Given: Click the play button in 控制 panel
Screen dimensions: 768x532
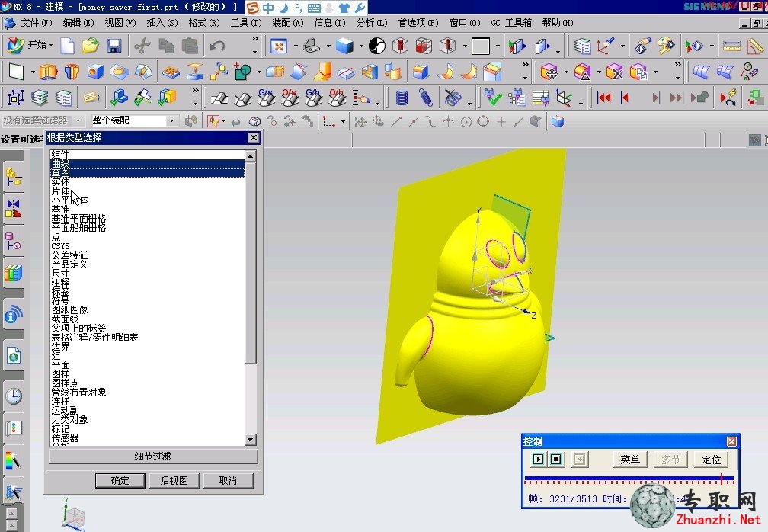Looking at the screenshot, I should 538,459.
